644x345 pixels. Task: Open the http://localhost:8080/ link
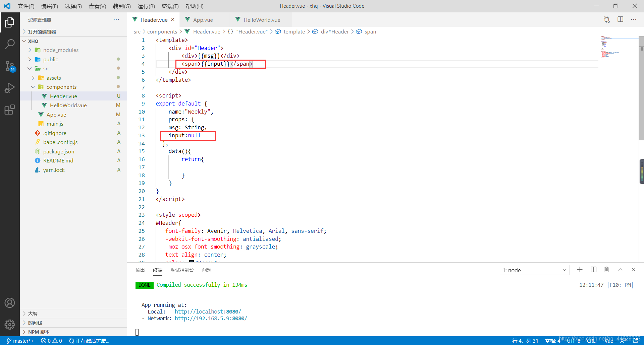coord(208,312)
